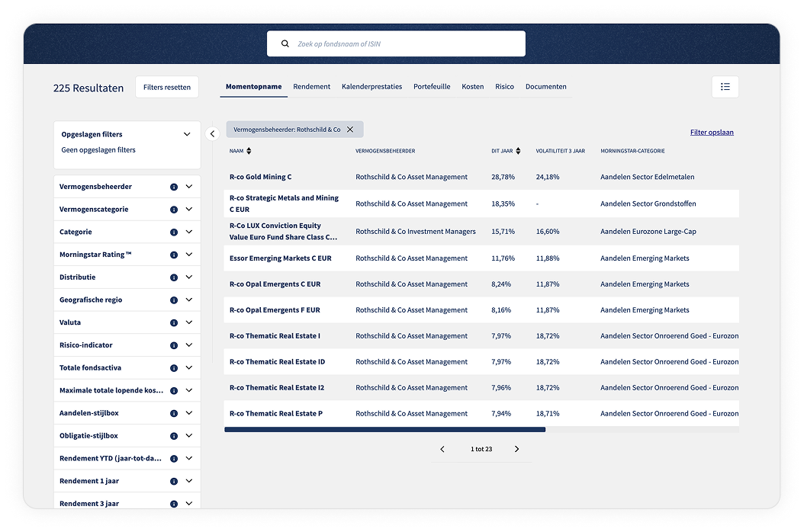This screenshot has width=804, height=532.
Task: Click the Filter opslaan link
Action: pos(711,132)
